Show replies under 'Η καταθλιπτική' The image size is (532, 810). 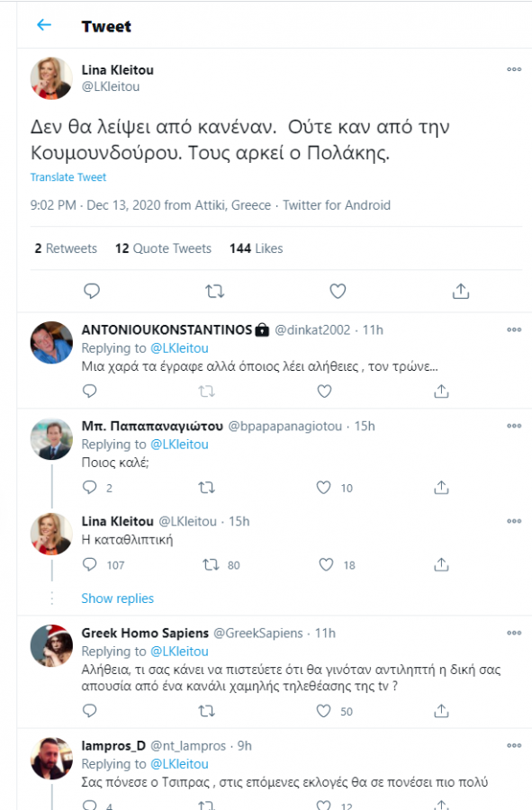(117, 598)
